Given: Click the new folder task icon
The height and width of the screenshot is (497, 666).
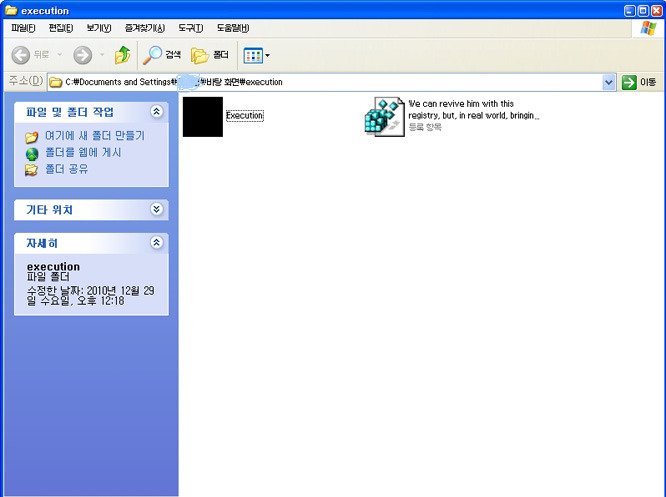Looking at the screenshot, I should click(31, 137).
